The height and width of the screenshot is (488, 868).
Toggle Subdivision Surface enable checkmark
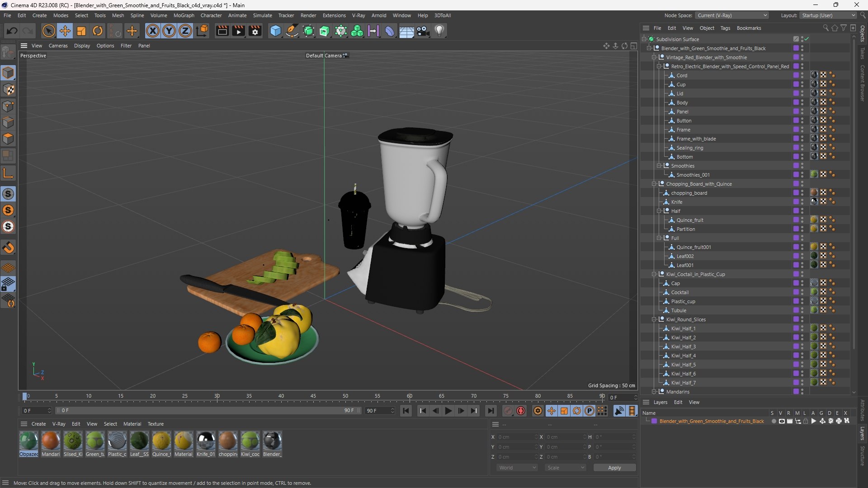tap(807, 39)
